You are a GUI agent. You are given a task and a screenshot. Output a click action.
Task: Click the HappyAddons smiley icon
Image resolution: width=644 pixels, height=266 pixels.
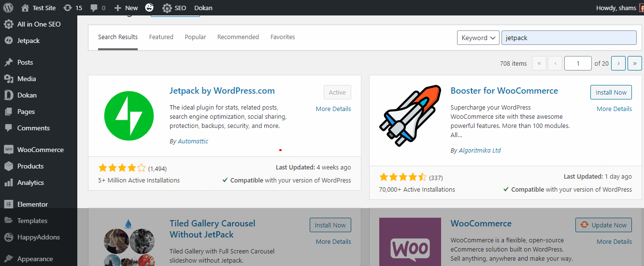[x=8, y=237]
